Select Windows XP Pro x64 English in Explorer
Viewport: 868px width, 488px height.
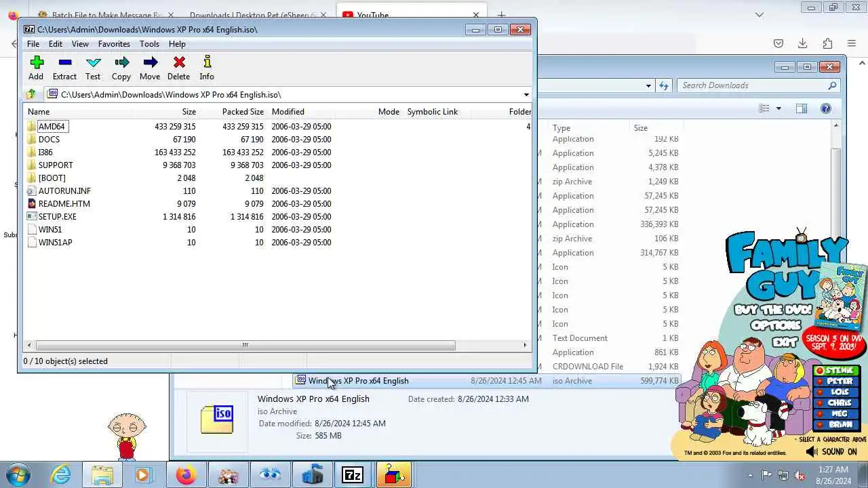486,381
